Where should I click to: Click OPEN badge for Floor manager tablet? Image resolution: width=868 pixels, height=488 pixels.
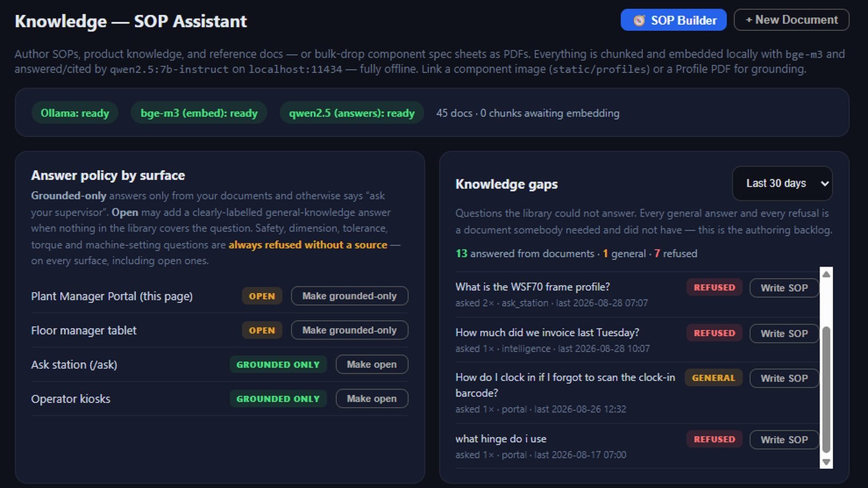coord(262,330)
